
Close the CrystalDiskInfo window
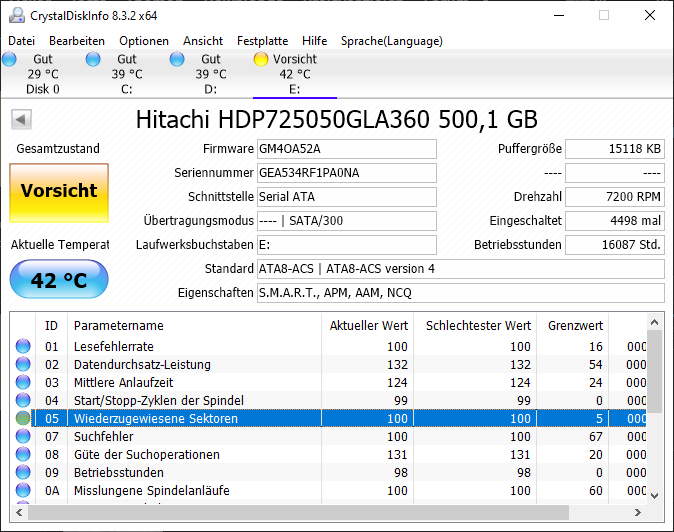(x=650, y=15)
